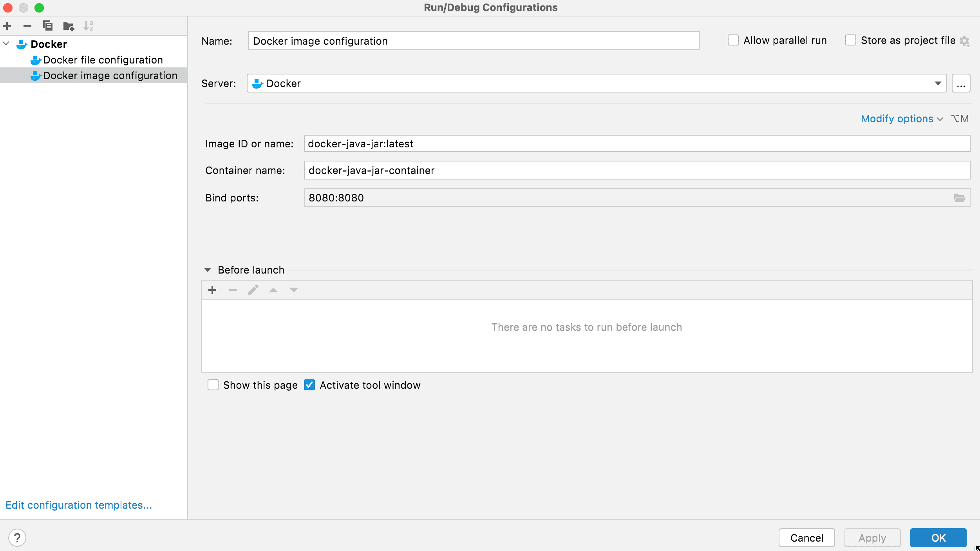Enable Store as project file
Image resolution: width=980 pixels, height=551 pixels.
850,40
